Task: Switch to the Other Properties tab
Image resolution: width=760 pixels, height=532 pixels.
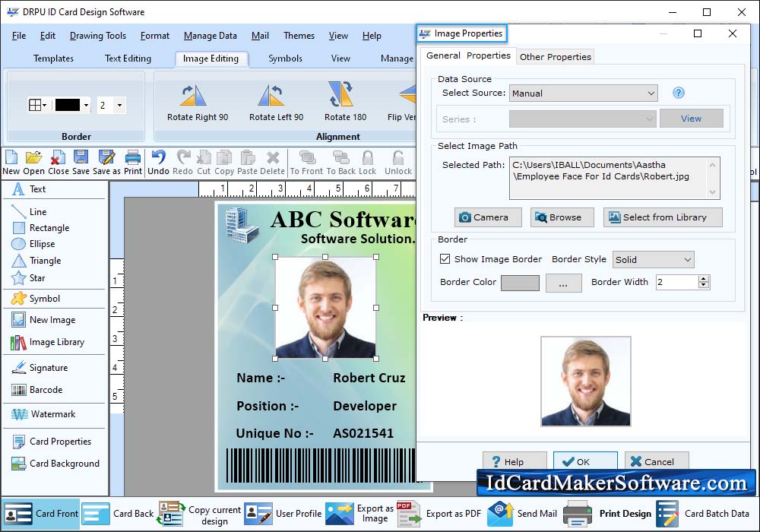Action: [x=555, y=57]
